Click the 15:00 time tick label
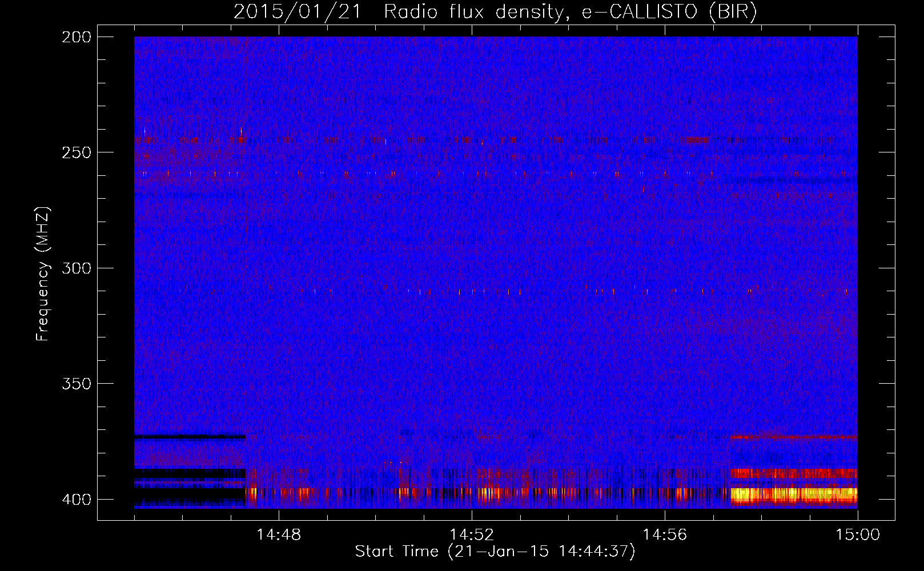The width and height of the screenshot is (924, 571). [858, 535]
